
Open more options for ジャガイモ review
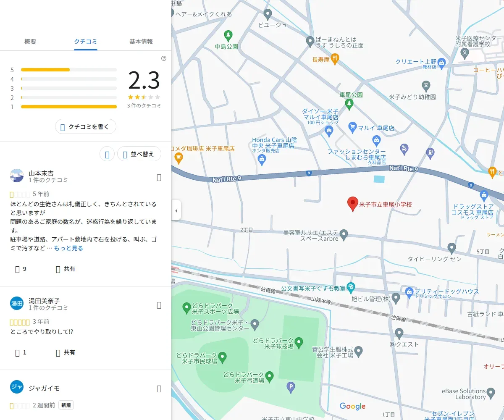(x=159, y=389)
